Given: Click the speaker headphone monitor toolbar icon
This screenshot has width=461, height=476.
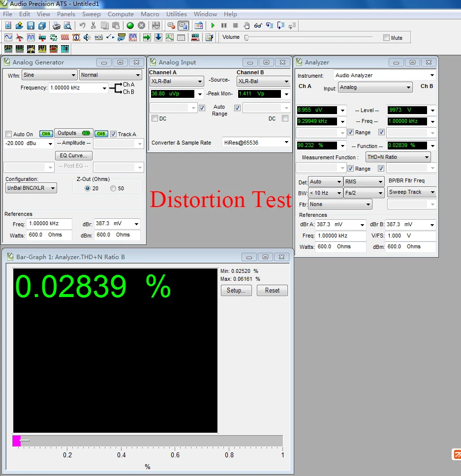Looking at the screenshot, I should (87, 37).
